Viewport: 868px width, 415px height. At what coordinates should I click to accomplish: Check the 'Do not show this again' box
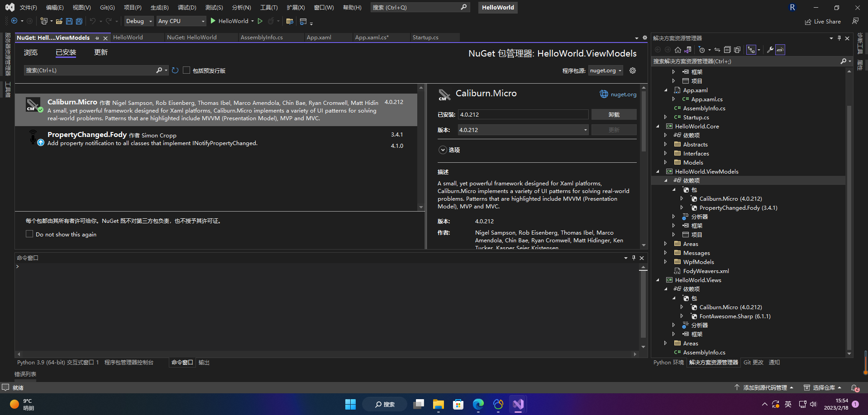click(29, 234)
